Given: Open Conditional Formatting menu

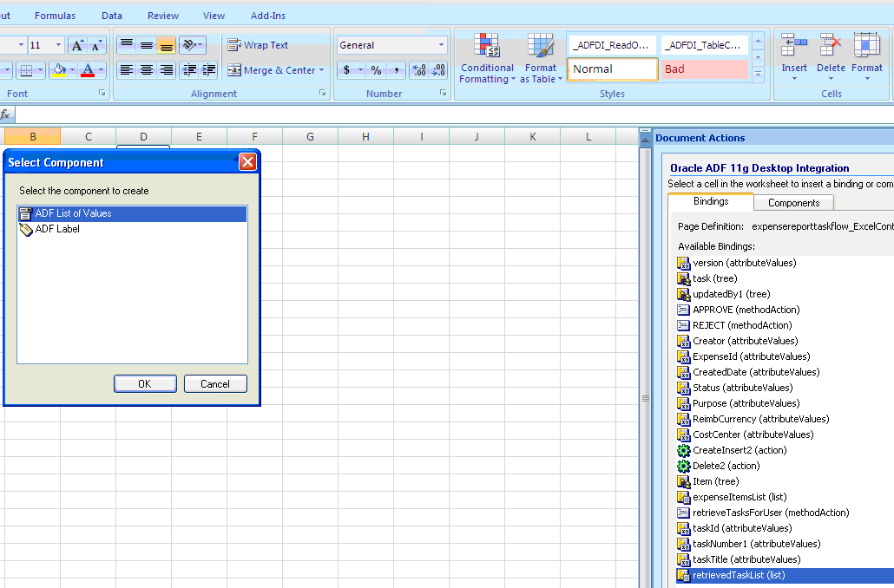Looking at the screenshot, I should (x=487, y=57).
